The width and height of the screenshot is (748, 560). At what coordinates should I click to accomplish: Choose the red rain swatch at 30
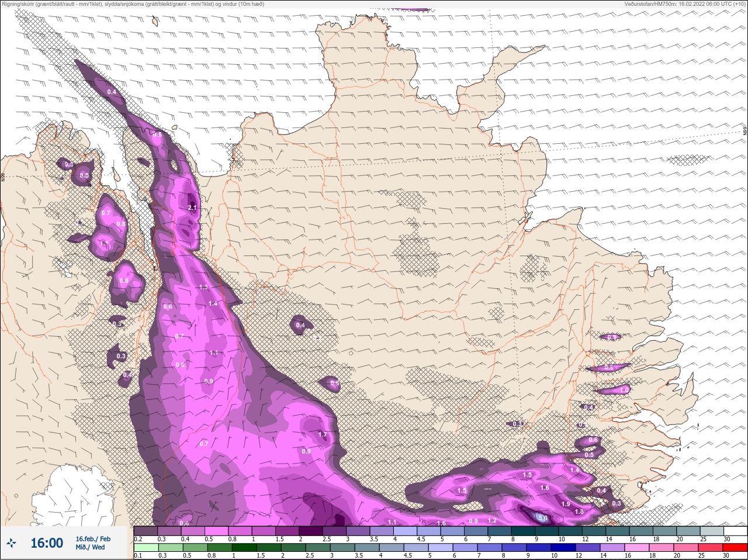tap(735, 548)
